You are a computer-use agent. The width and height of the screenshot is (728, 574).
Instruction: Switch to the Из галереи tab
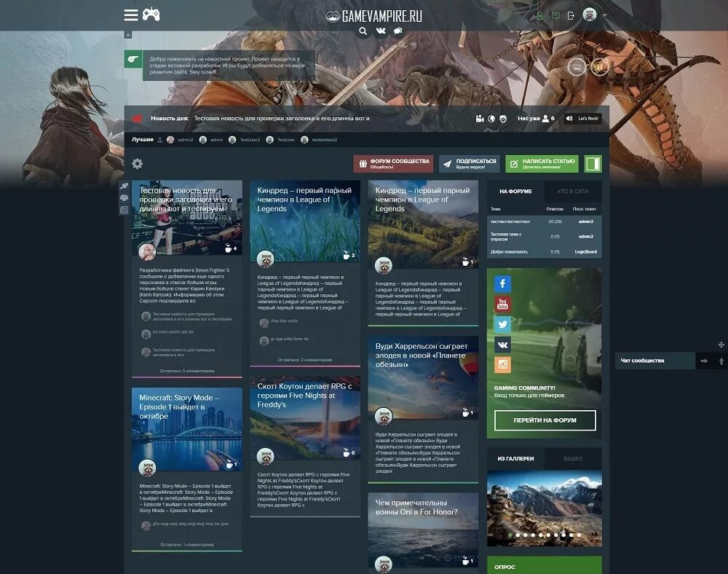[x=515, y=458]
